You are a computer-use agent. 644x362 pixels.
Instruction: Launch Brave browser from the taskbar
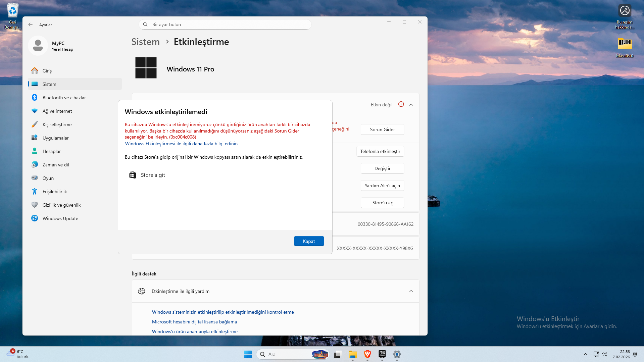pos(367,354)
